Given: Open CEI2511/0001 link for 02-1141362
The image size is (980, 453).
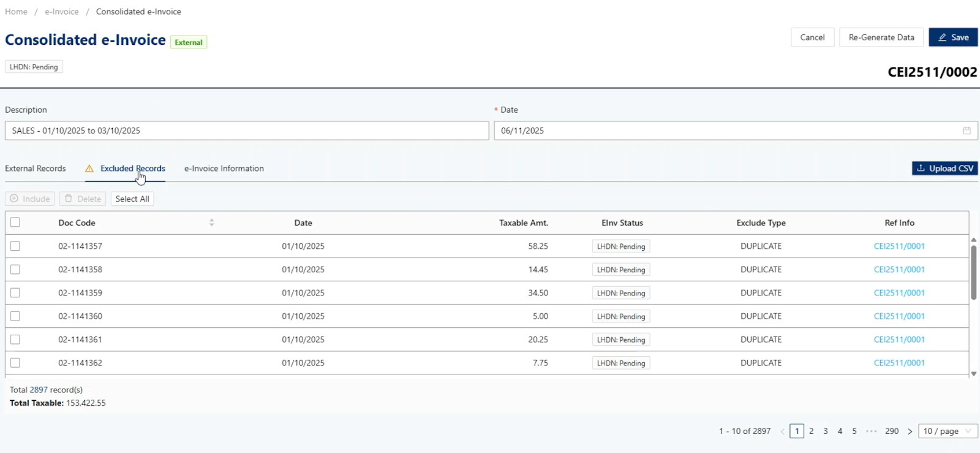Looking at the screenshot, I should tap(899, 362).
